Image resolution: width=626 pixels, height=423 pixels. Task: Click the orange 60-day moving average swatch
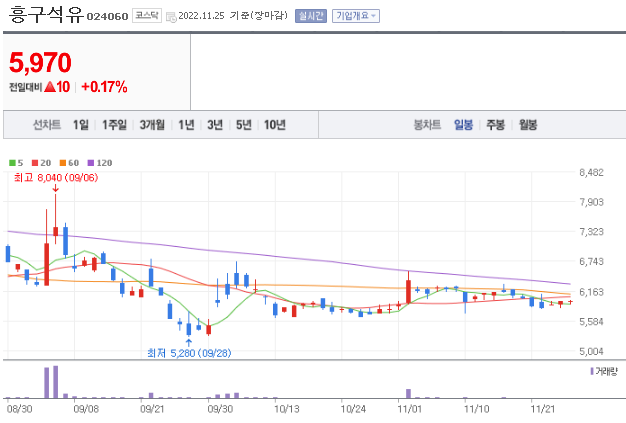click(63, 163)
